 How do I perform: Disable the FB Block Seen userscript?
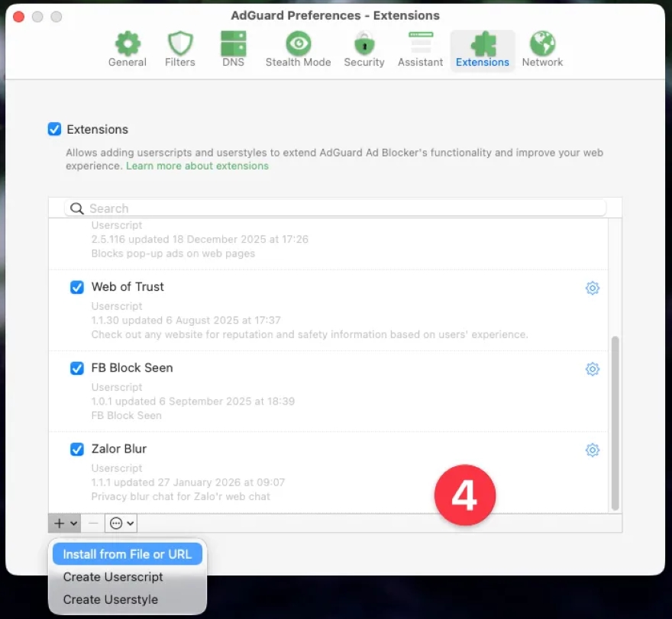[x=77, y=368]
